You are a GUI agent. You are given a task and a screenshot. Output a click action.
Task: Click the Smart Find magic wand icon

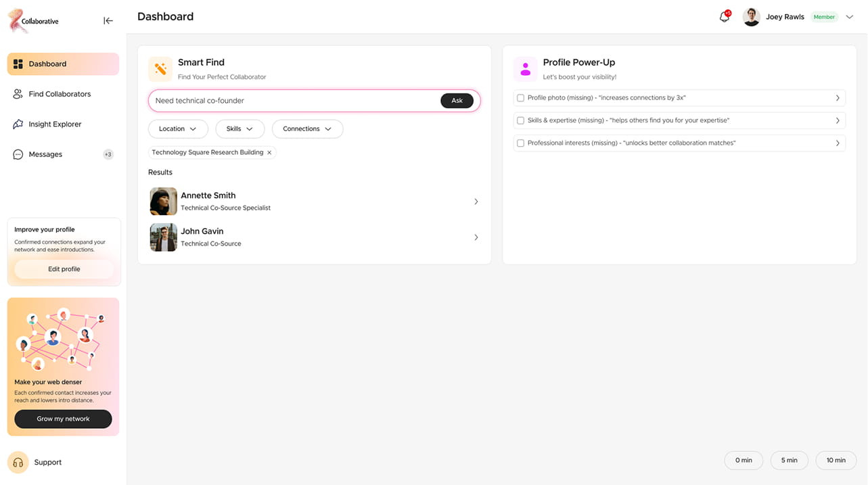(x=160, y=69)
